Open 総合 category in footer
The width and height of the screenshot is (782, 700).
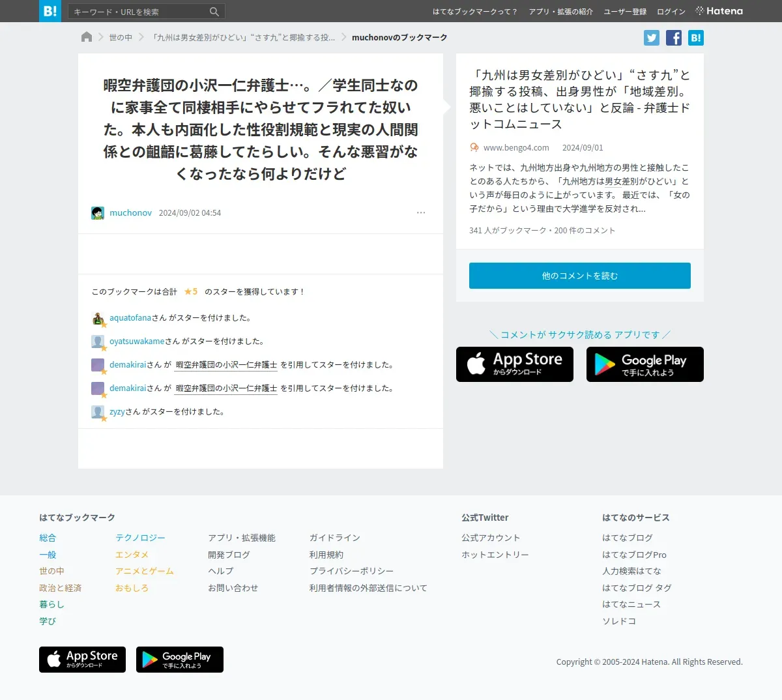pos(48,538)
